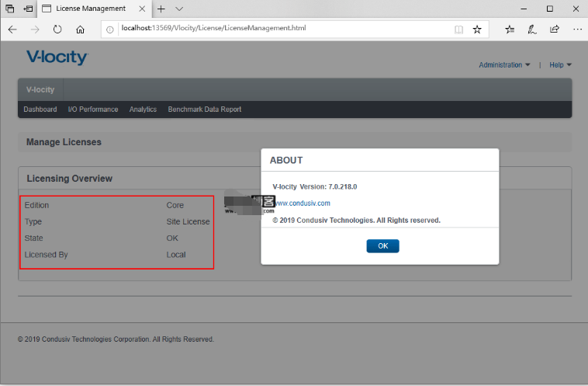588x386 pixels.
Task: Click the browser back arrow
Action: pos(12,30)
